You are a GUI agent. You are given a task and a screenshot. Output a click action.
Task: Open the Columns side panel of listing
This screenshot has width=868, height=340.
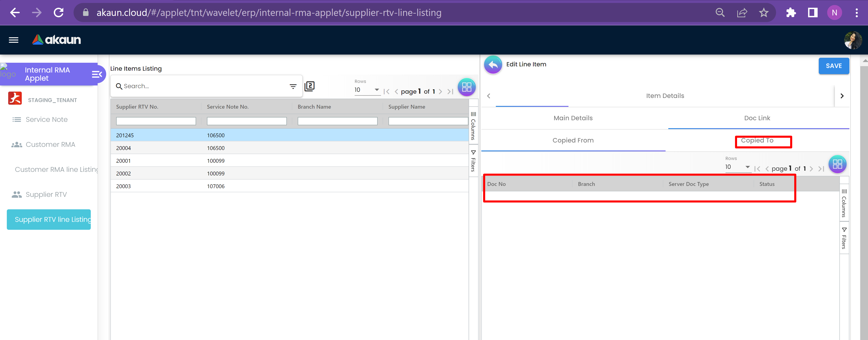click(x=473, y=125)
